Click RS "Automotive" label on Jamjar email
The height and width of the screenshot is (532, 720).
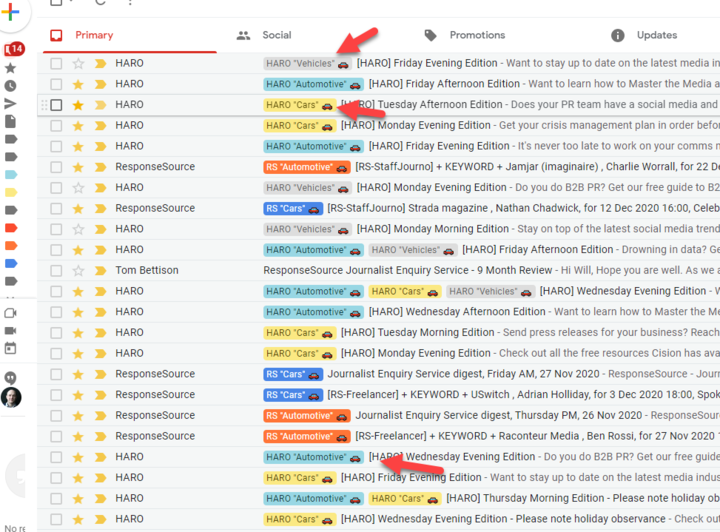point(307,167)
